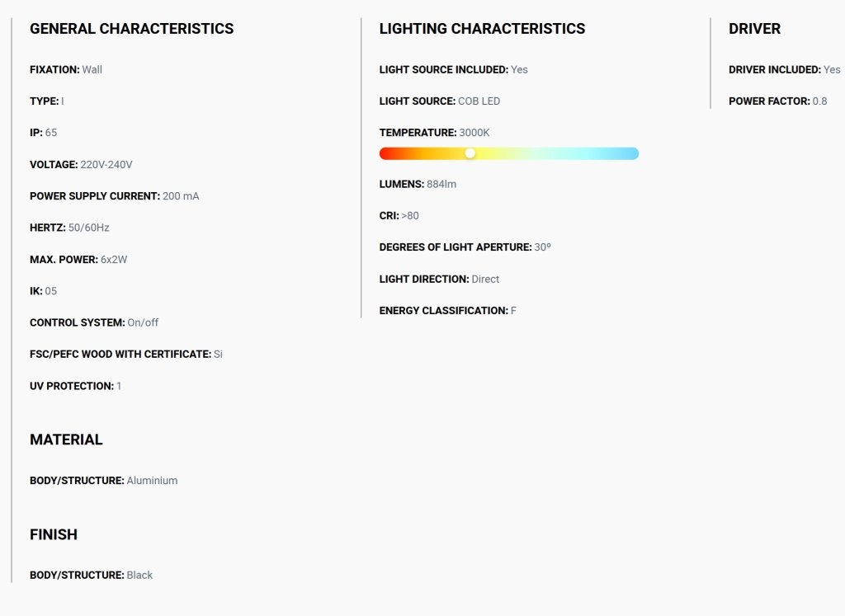This screenshot has height=616, width=845.
Task: Click the Light Source COB LED value
Action: coord(479,101)
